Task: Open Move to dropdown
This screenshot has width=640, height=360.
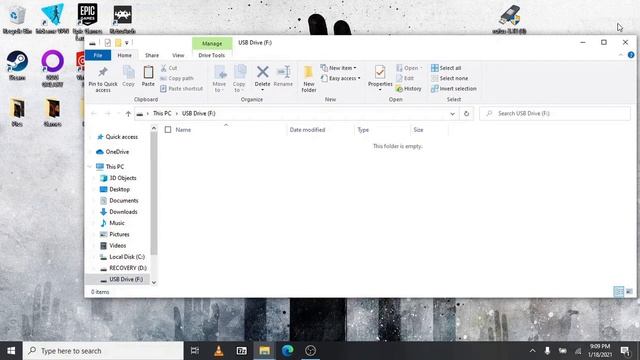Action: coord(220,78)
